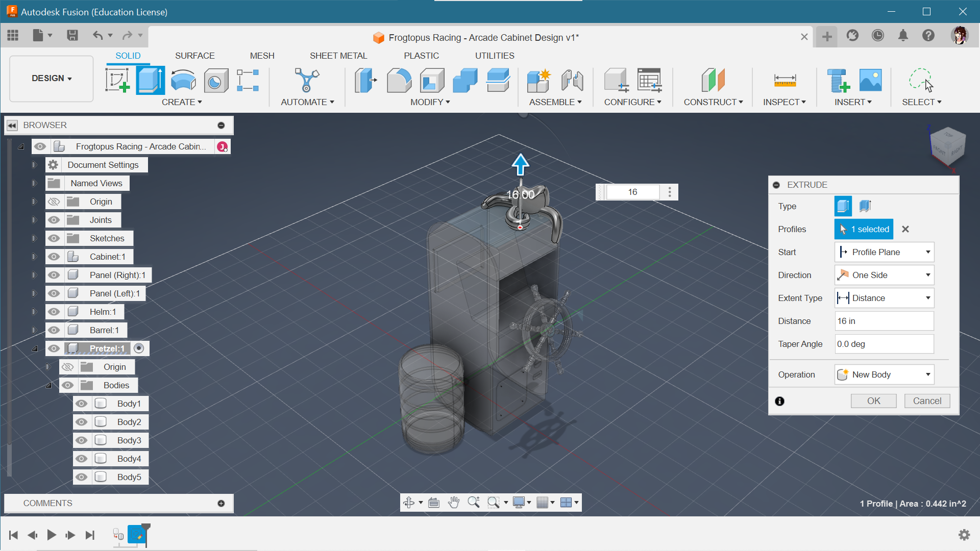Click the timeline Play button
Viewport: 980px width, 551px height.
click(51, 535)
